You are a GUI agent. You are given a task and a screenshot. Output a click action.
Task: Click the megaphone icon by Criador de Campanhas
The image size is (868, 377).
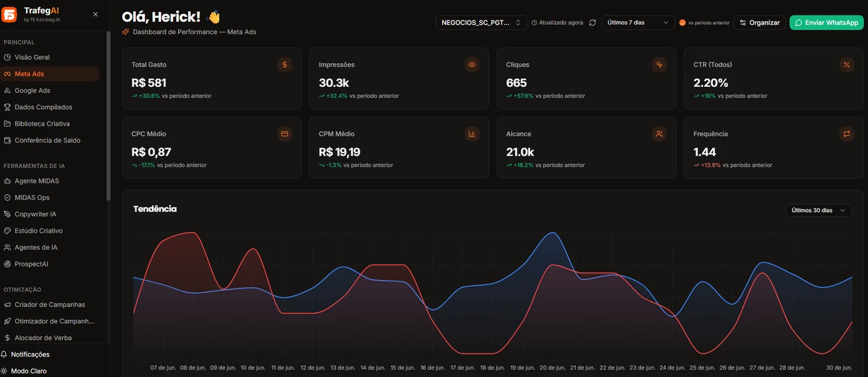click(7, 304)
